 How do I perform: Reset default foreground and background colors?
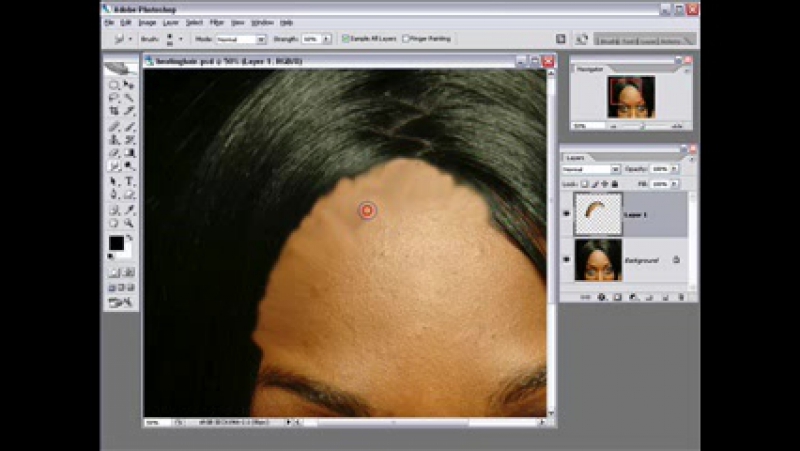click(x=111, y=256)
